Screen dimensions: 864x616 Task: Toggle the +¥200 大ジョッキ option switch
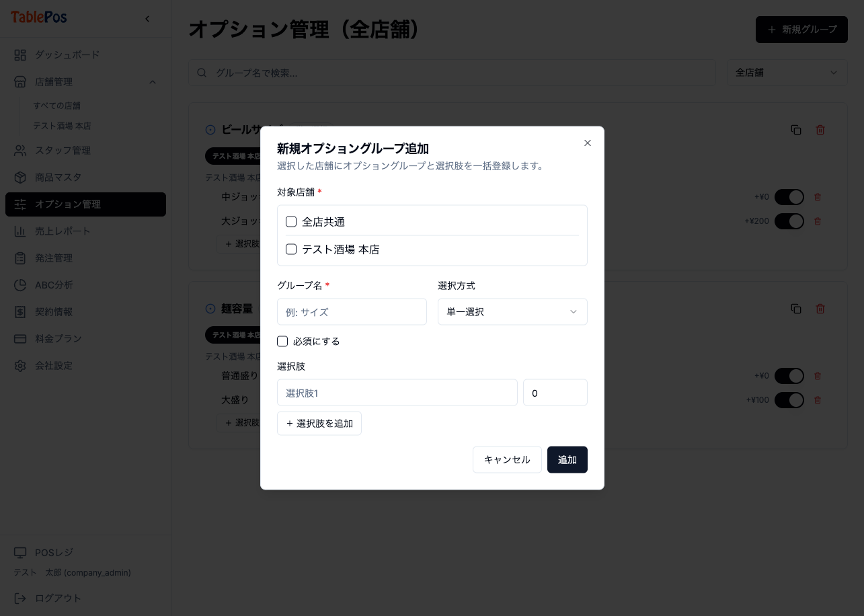tap(789, 221)
